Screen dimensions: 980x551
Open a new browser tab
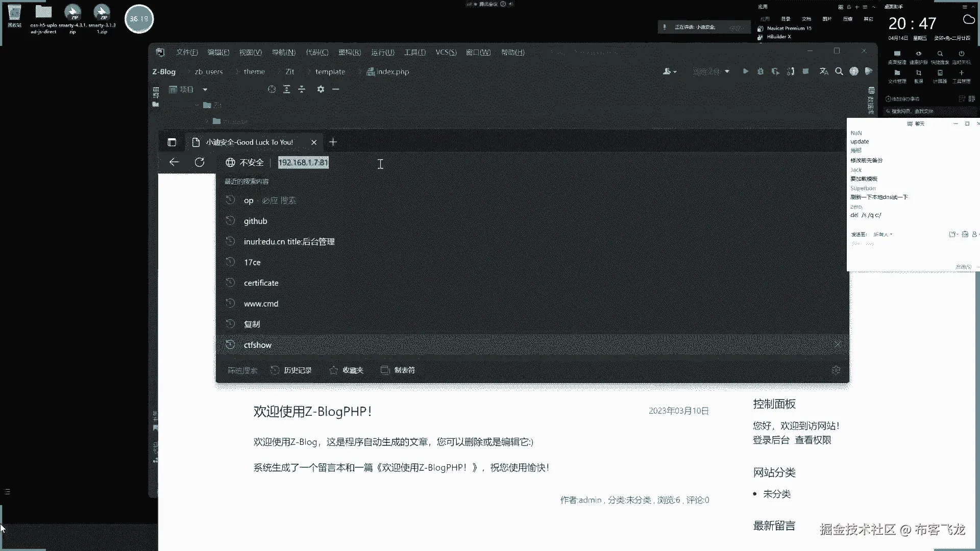tap(333, 142)
